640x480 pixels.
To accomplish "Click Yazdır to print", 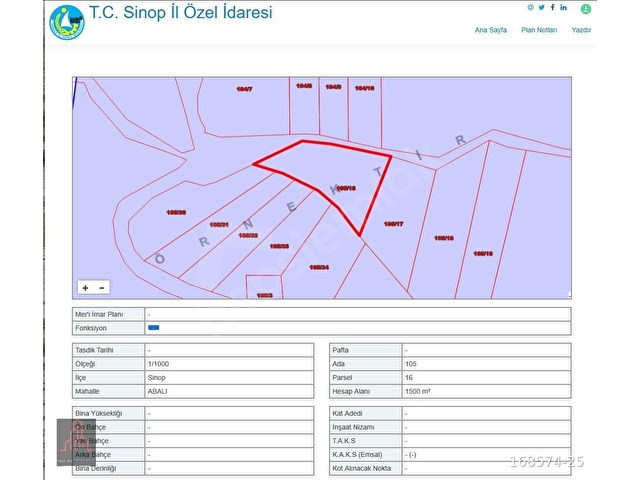I will pyautogui.click(x=581, y=30).
